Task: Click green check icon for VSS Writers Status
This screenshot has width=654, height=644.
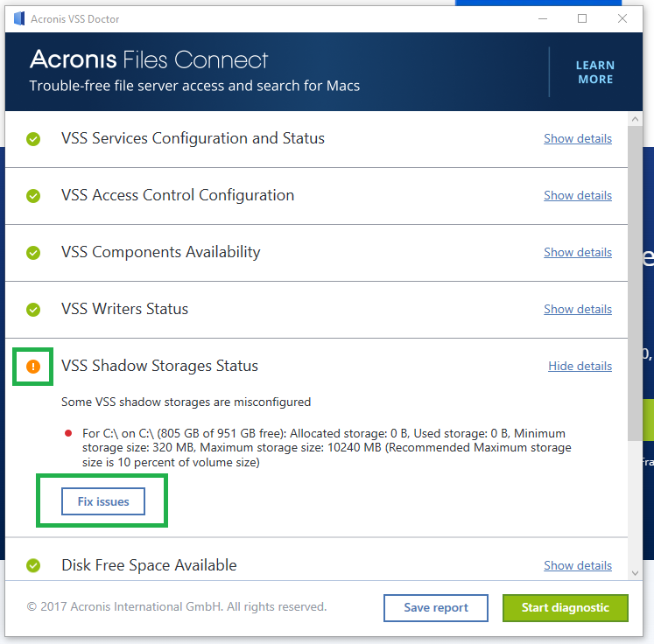Action: (33, 310)
